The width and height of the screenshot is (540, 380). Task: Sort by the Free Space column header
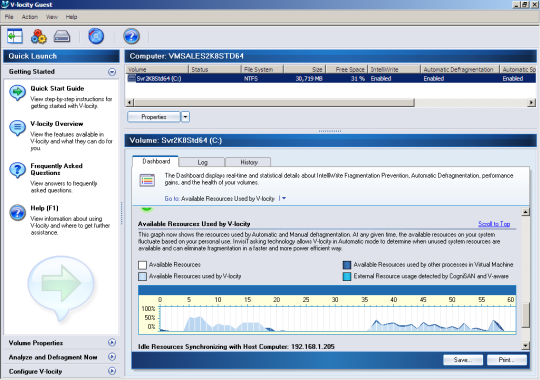tap(347, 69)
